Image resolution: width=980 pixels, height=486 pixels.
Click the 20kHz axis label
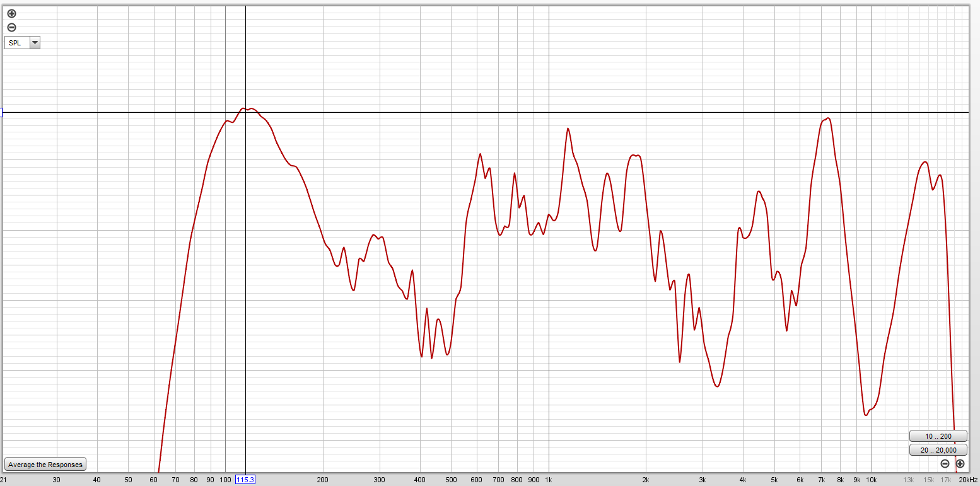(x=968, y=480)
